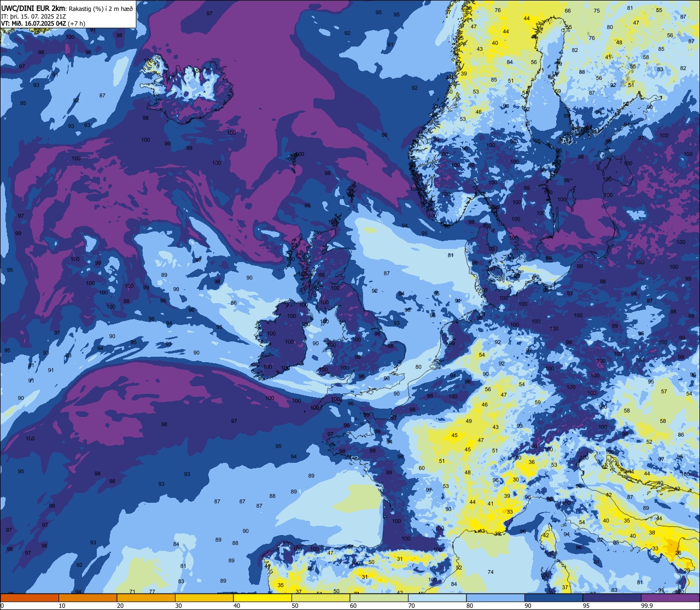Click the 40–50% bright yellow legend swatch

click(262, 597)
